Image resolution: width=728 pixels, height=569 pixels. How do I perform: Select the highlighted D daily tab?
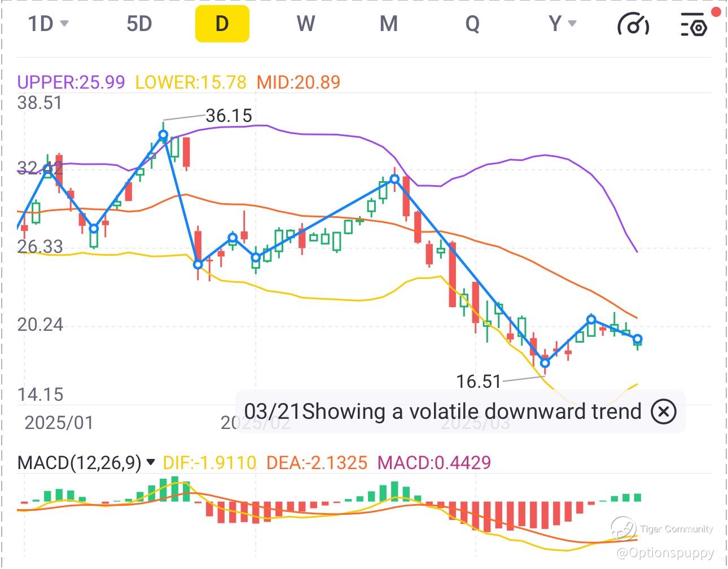222,24
